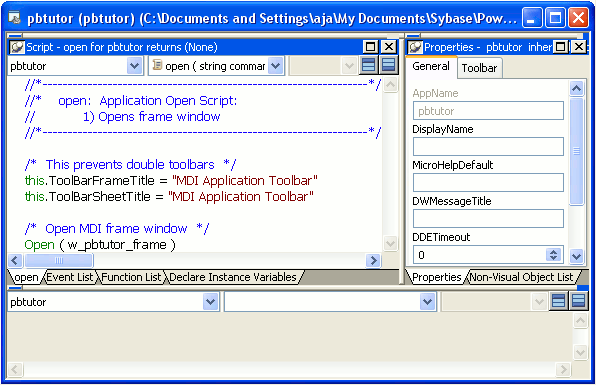Open the Declare Instance Variables tab
This screenshot has width=596, height=385.
[x=233, y=277]
